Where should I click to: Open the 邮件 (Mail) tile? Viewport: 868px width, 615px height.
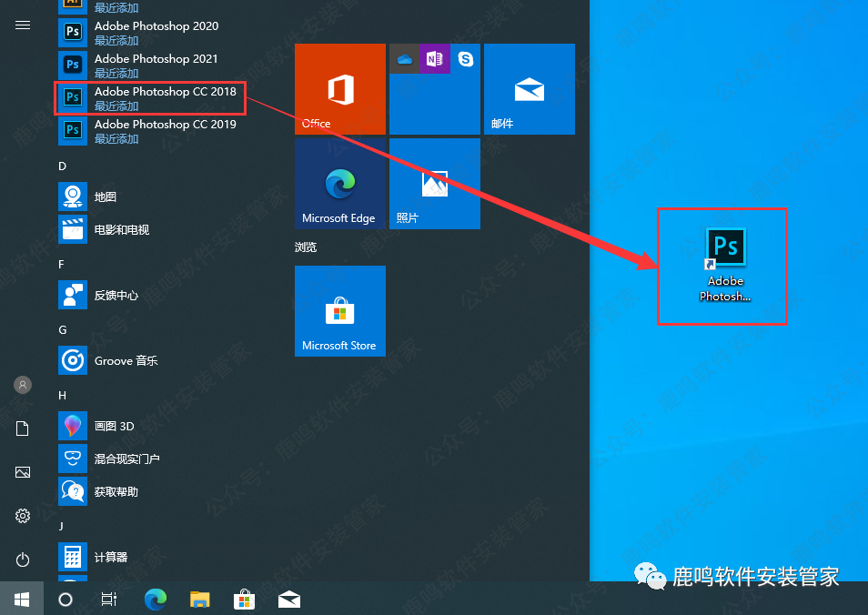(530, 89)
